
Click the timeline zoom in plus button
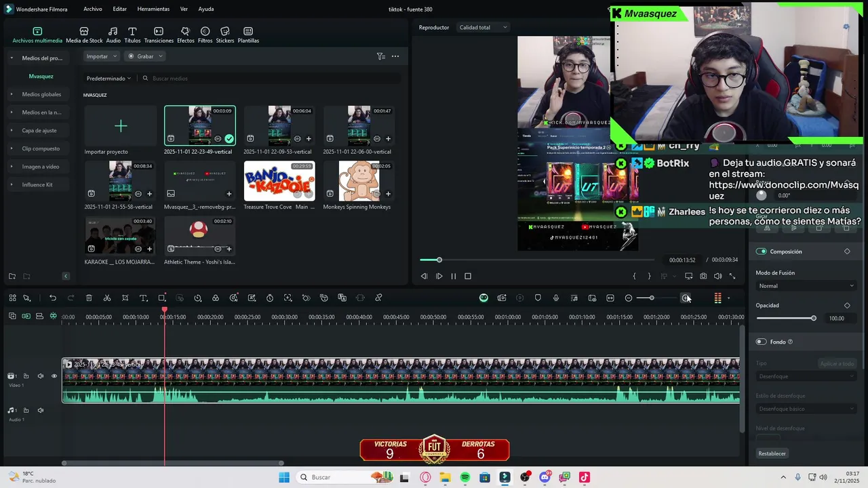tap(686, 298)
